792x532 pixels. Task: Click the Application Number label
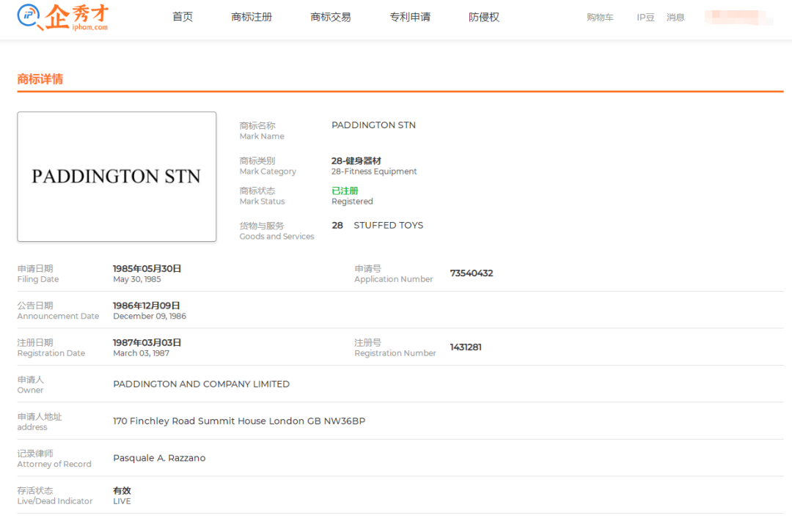pyautogui.click(x=394, y=279)
